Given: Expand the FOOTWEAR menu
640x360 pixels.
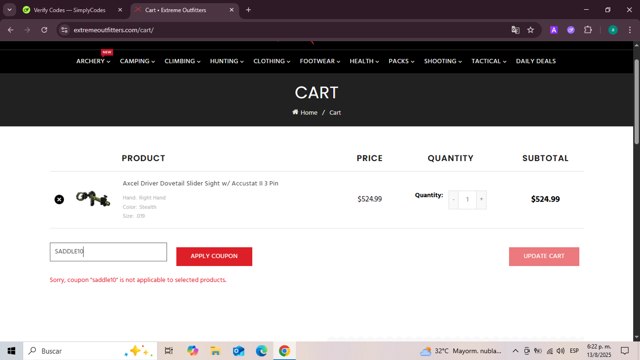Looking at the screenshot, I should (320, 61).
